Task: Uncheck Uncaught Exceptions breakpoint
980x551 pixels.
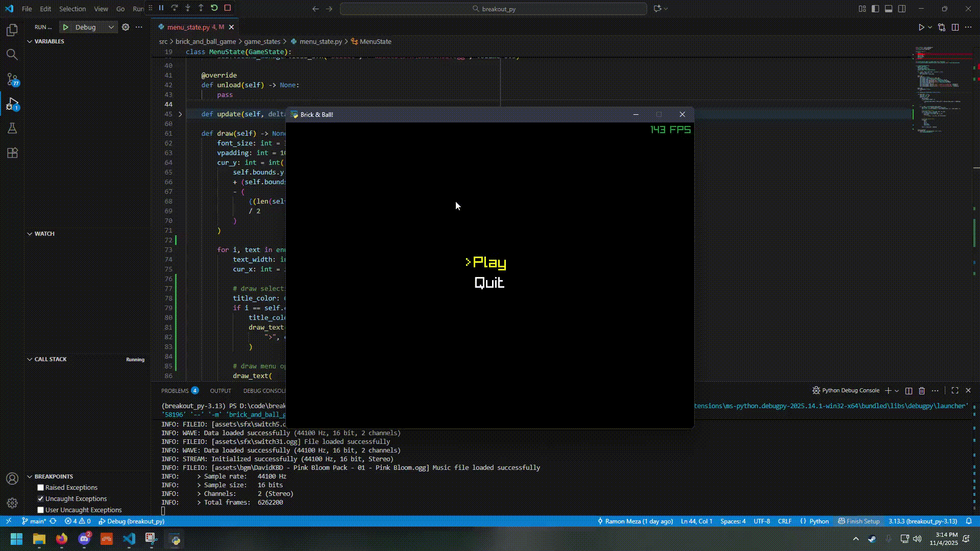Action: [41, 499]
